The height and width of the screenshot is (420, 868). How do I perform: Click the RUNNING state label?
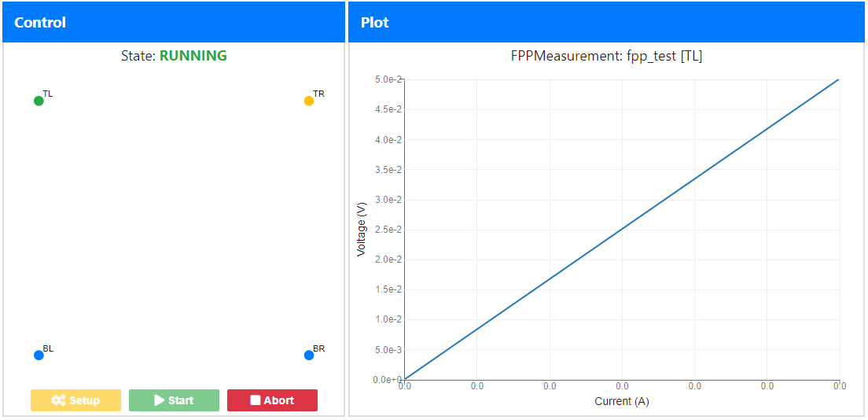193,55
